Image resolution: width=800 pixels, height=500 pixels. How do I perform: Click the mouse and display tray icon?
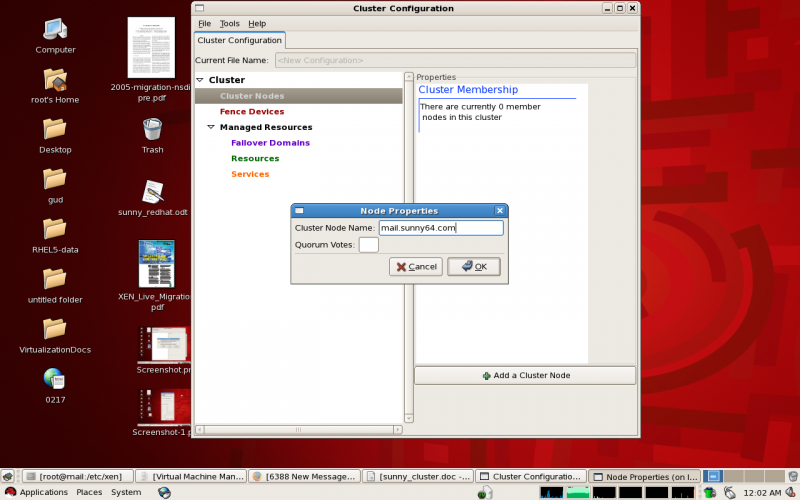click(730, 492)
